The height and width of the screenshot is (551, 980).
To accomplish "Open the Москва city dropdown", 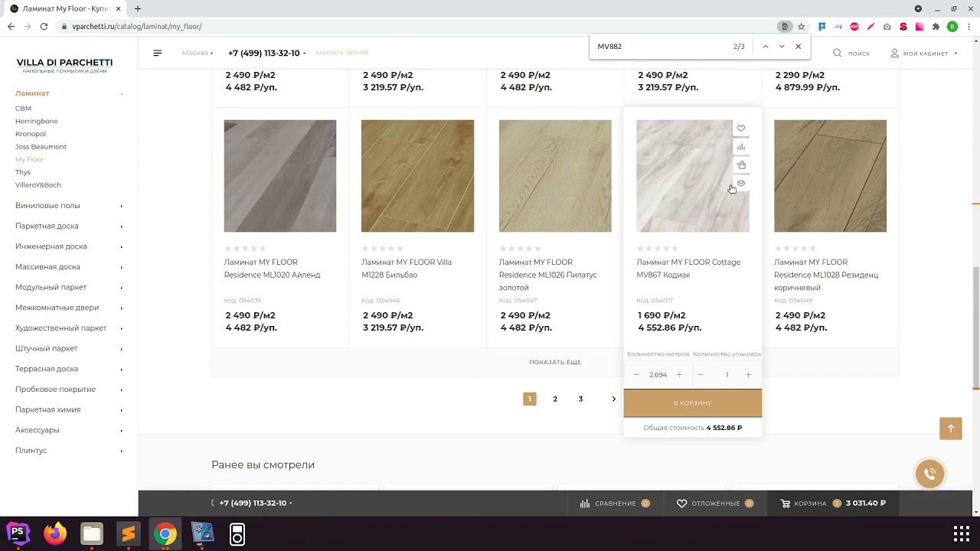I will (x=198, y=53).
